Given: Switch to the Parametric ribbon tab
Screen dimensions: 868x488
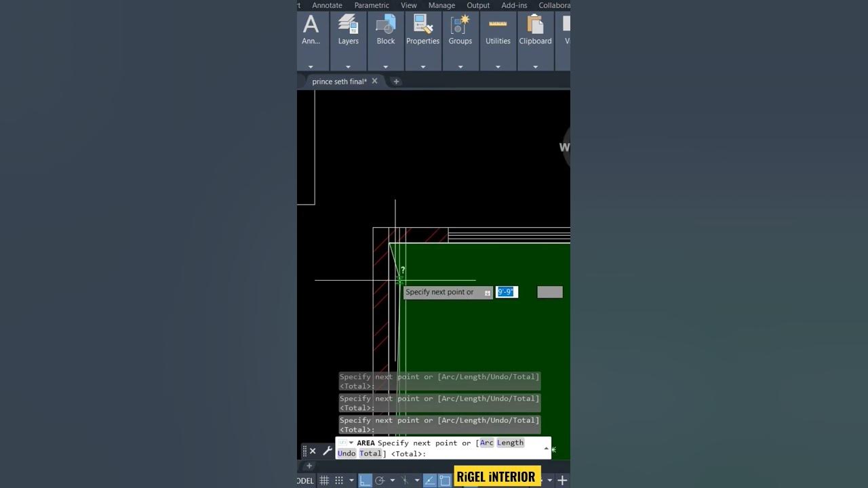Looking at the screenshot, I should tap(372, 5).
